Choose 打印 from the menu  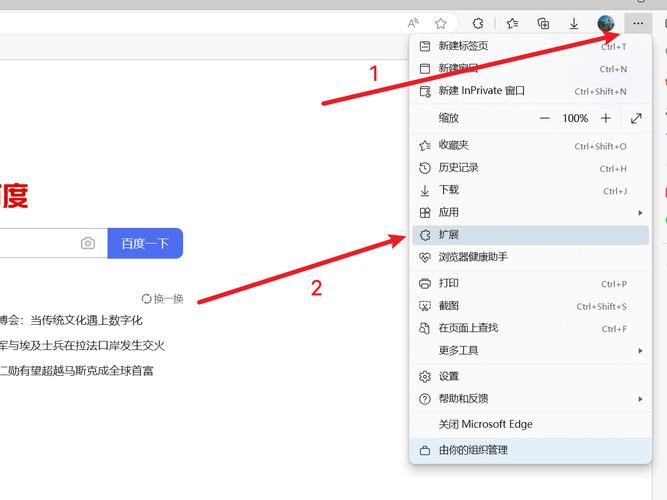530,283
